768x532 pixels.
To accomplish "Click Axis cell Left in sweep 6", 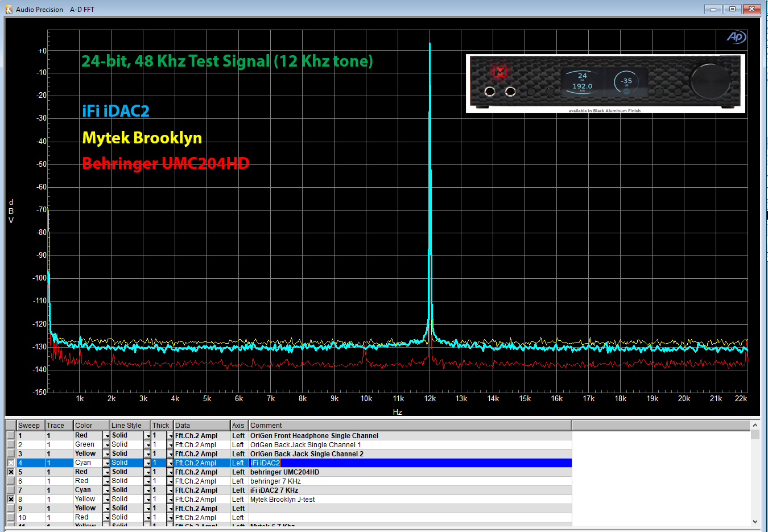I will point(240,481).
